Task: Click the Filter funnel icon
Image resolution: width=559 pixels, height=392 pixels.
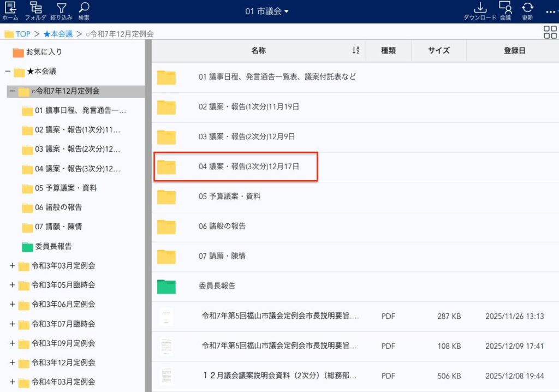Action: pyautogui.click(x=61, y=8)
